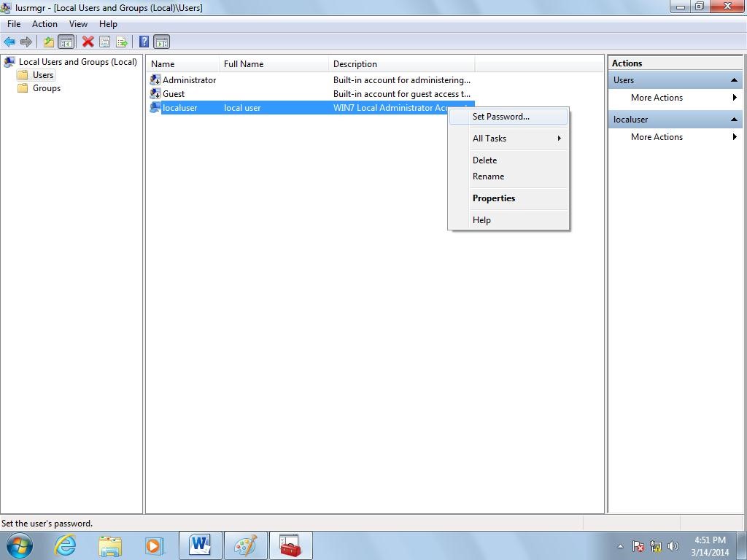The height and width of the screenshot is (560, 747).
Task: Click the Back arrow in the toolbar
Action: [9, 42]
